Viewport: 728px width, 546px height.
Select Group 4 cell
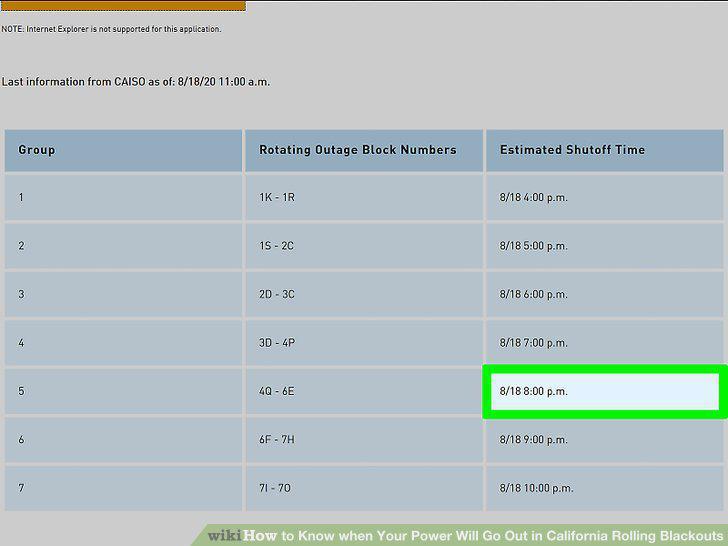tap(124, 343)
